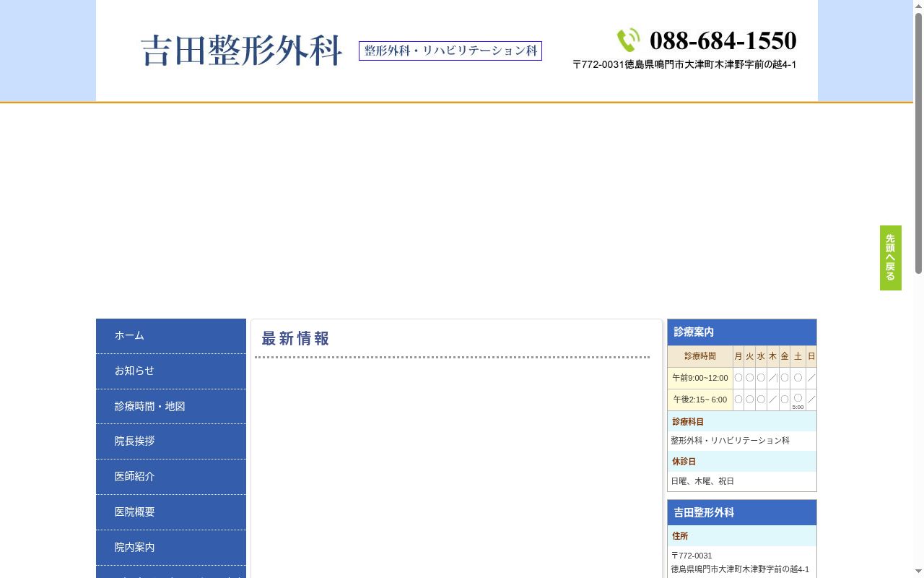Click the 吉田整形外科 sidebar panel header
This screenshot has height=578, width=924.
(x=742, y=513)
